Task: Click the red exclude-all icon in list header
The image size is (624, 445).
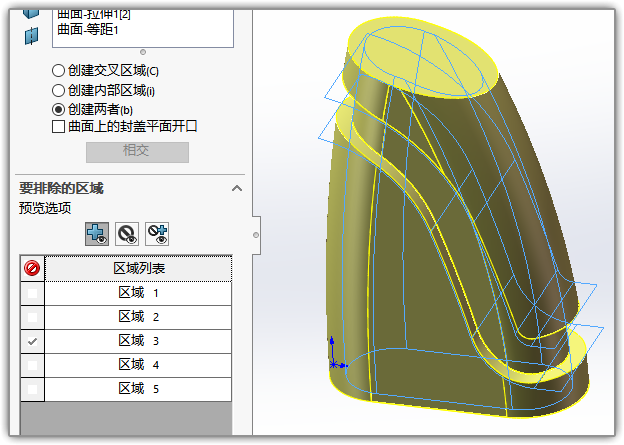Action: click(32, 268)
